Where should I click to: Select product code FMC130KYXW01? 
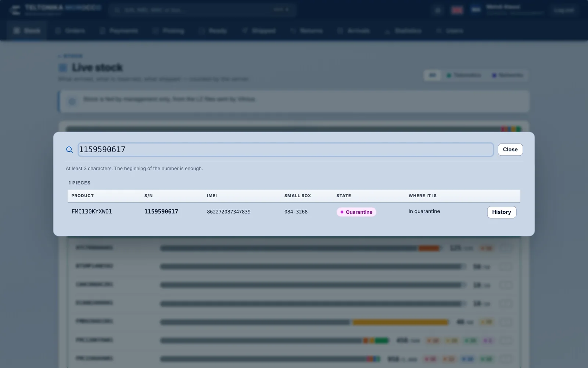(92, 212)
